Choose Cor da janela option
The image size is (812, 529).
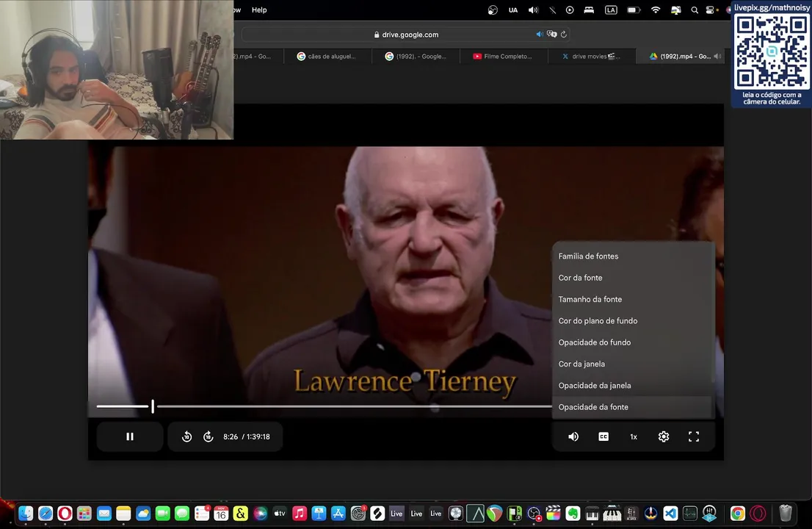click(x=632, y=364)
